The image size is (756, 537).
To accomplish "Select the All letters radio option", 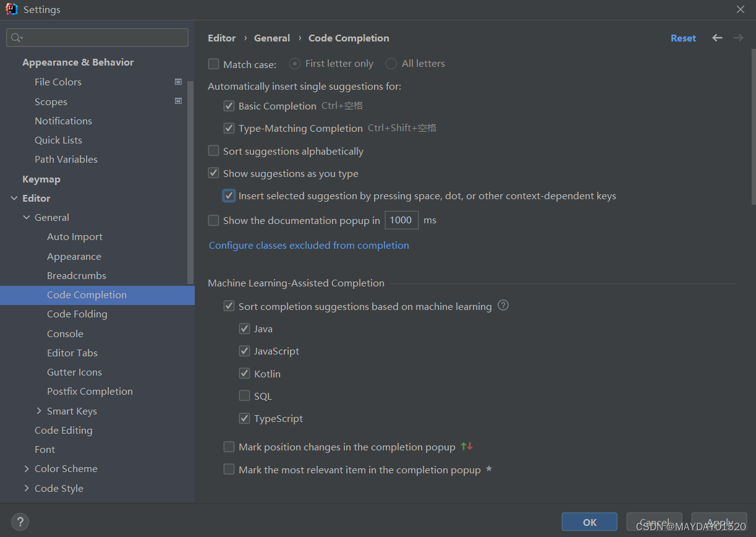I will click(x=391, y=64).
